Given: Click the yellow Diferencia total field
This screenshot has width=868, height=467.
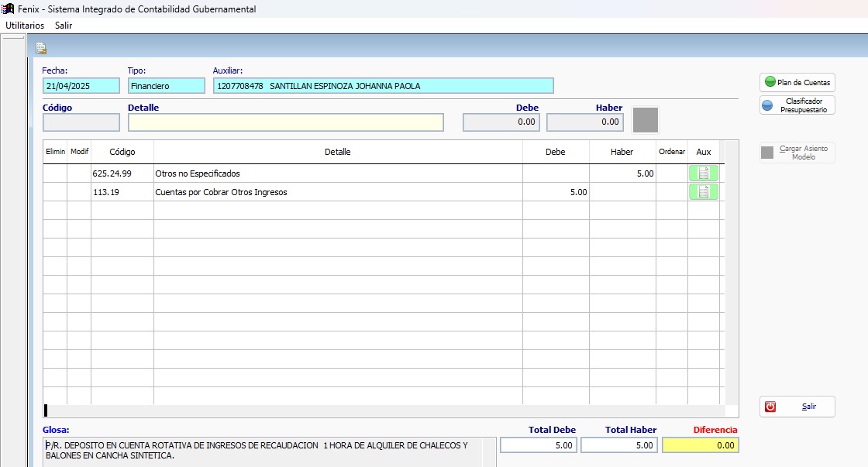Looking at the screenshot, I should (700, 445).
